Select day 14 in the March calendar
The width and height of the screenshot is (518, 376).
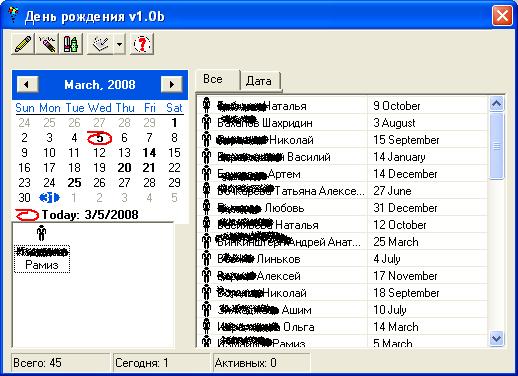pyautogui.click(x=149, y=153)
